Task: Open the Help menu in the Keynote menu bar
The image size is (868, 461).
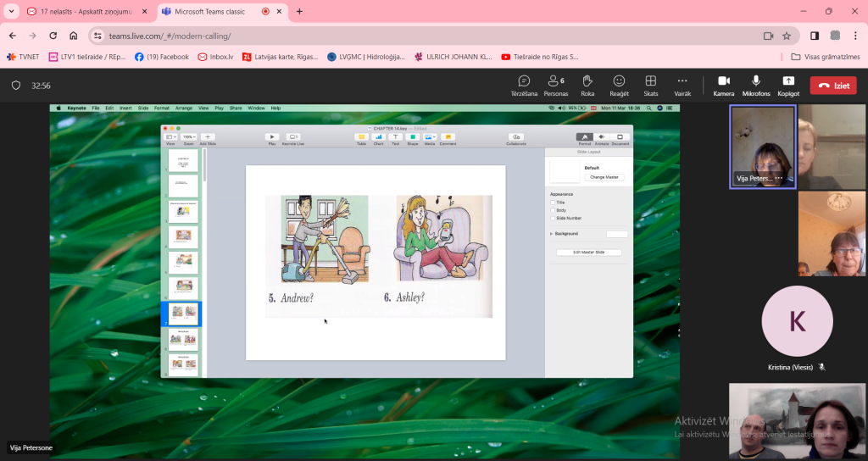Action: [x=275, y=108]
